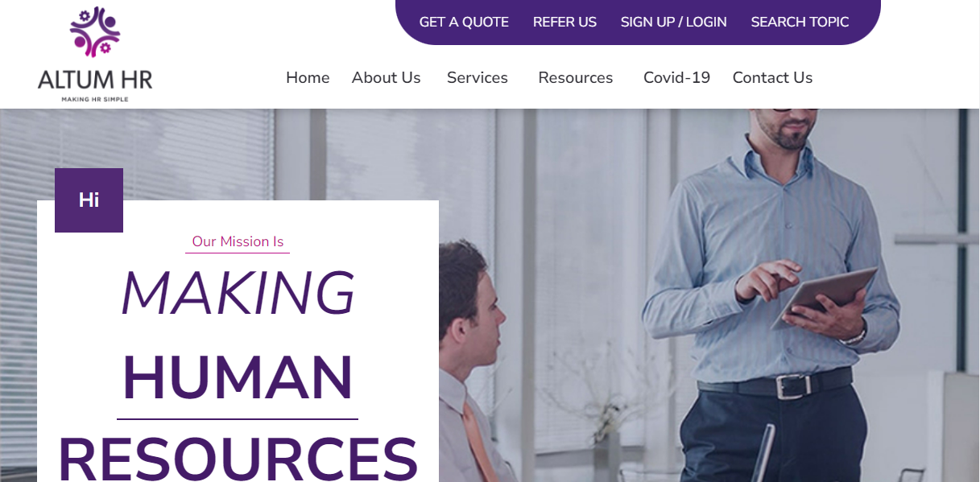The height and width of the screenshot is (482, 980).
Task: Click the tablet held by the standing man
Action: [824, 298]
